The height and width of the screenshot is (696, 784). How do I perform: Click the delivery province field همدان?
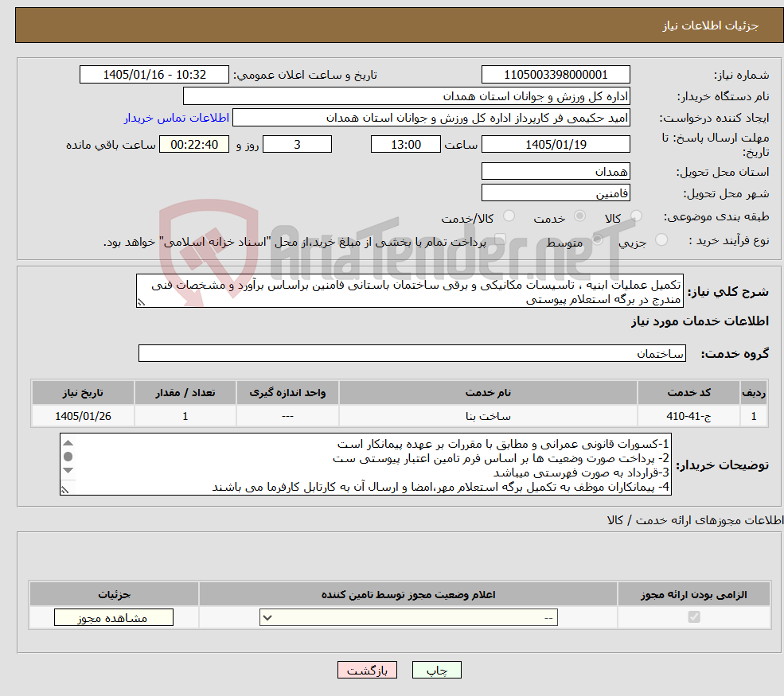[x=556, y=171]
